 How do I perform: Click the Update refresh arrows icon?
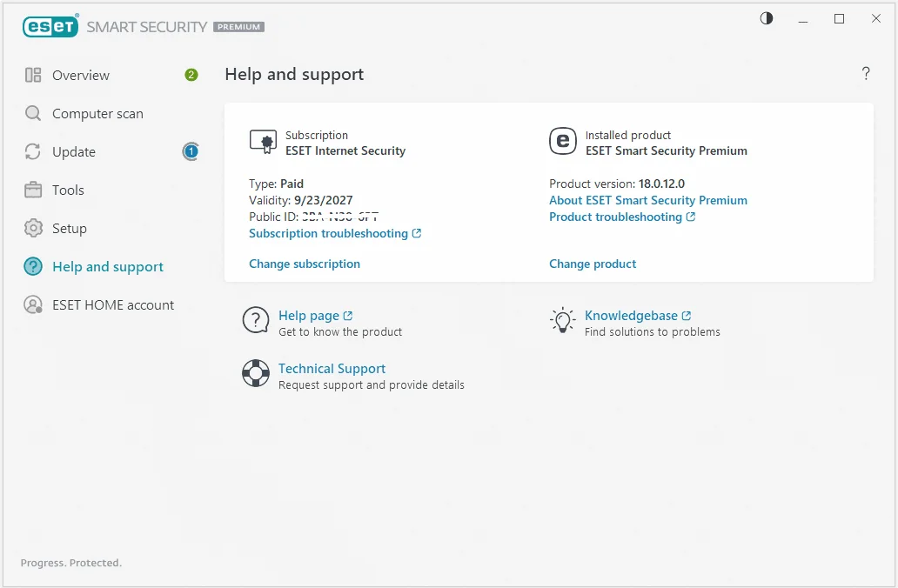tap(33, 151)
